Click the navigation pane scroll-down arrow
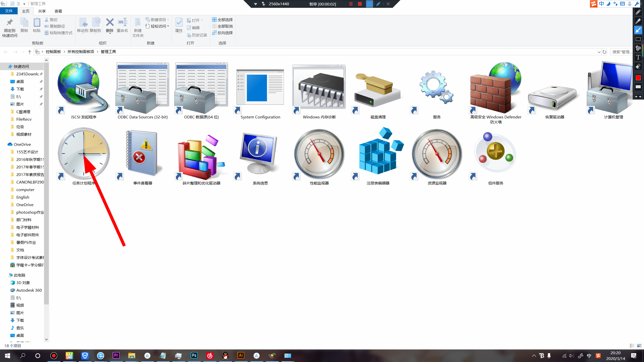644x362 pixels. click(x=46, y=339)
